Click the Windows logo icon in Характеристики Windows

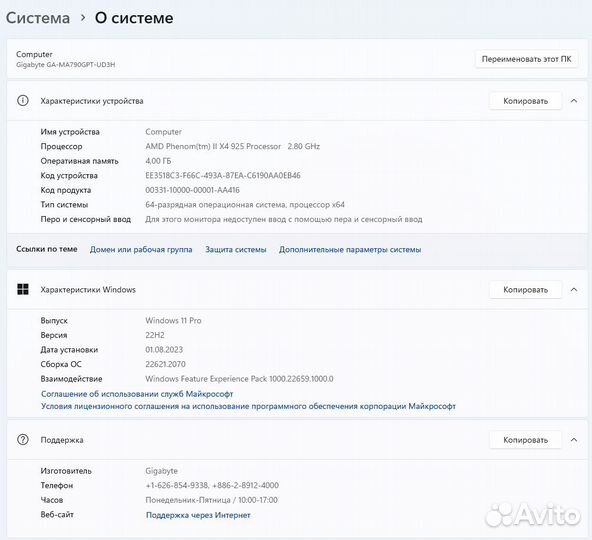pyautogui.click(x=23, y=289)
